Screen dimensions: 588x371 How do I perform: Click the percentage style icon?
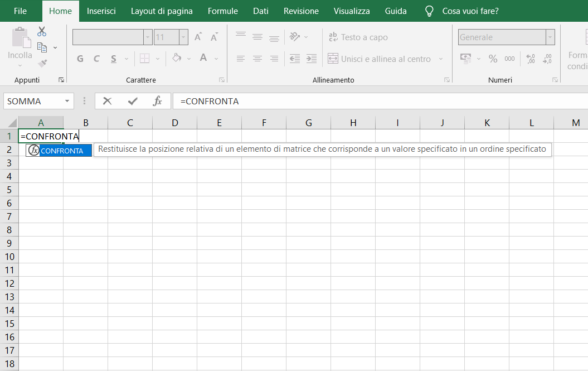[493, 57]
